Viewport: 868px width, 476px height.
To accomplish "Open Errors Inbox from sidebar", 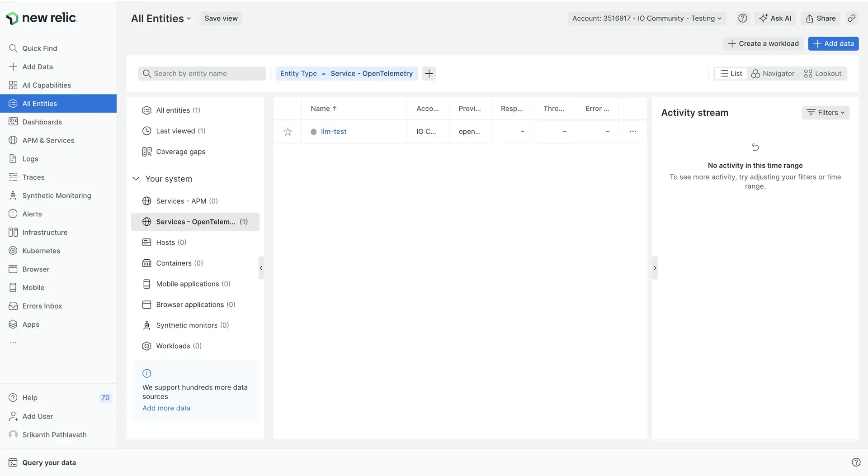I will click(x=42, y=306).
